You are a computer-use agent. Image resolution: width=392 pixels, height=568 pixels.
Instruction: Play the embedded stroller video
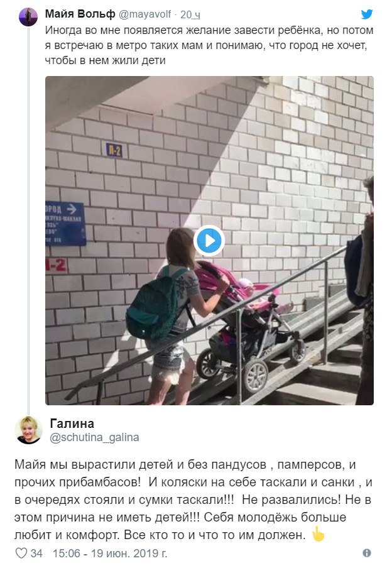pos(209,241)
